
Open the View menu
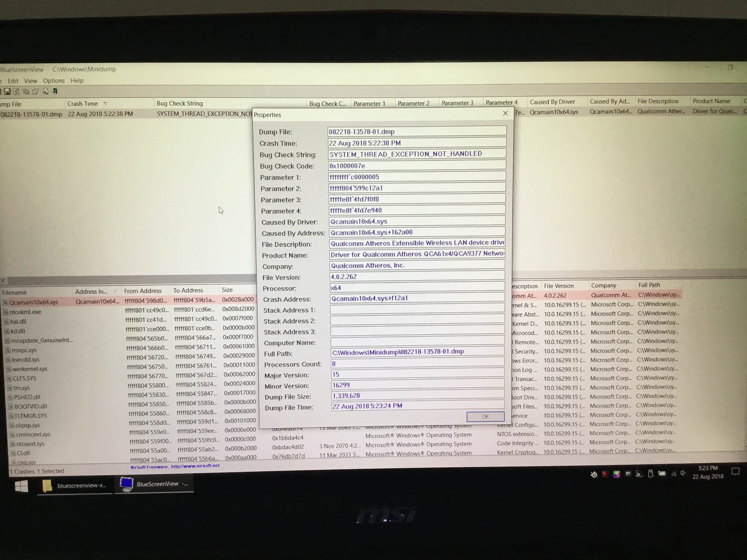[x=30, y=81]
